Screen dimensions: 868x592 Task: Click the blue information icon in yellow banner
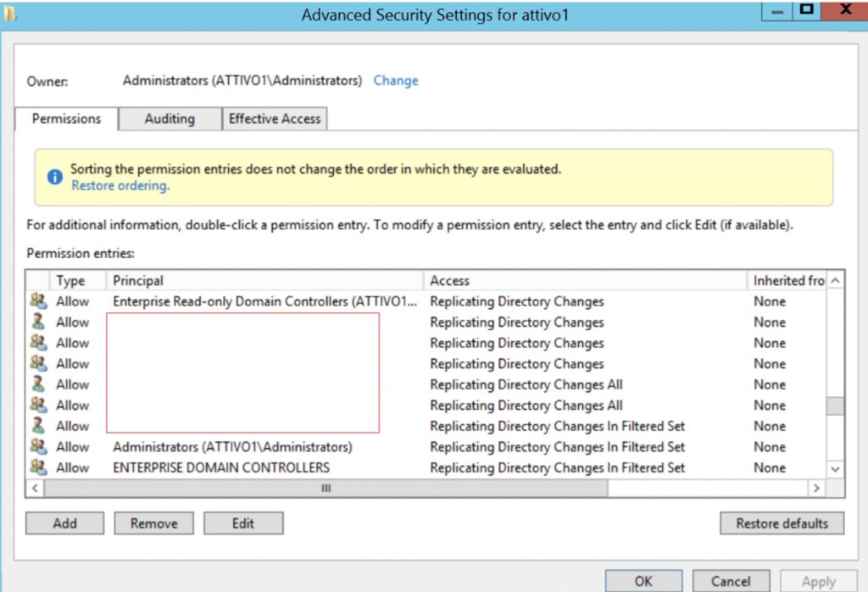tap(55, 176)
